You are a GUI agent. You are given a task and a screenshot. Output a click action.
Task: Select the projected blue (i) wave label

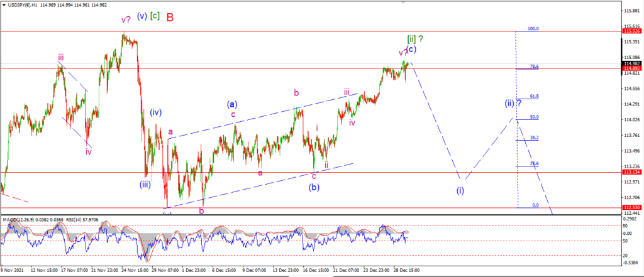tap(460, 191)
